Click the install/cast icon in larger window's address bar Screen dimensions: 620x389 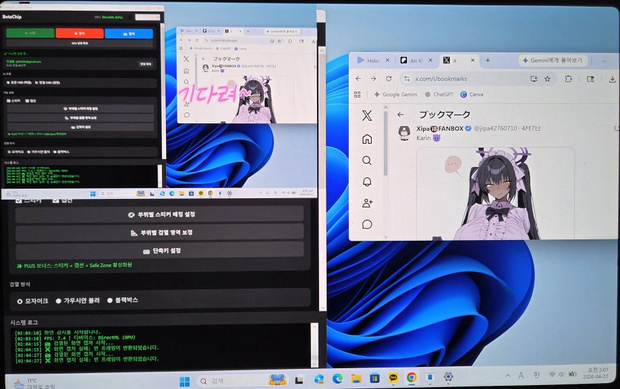534,79
